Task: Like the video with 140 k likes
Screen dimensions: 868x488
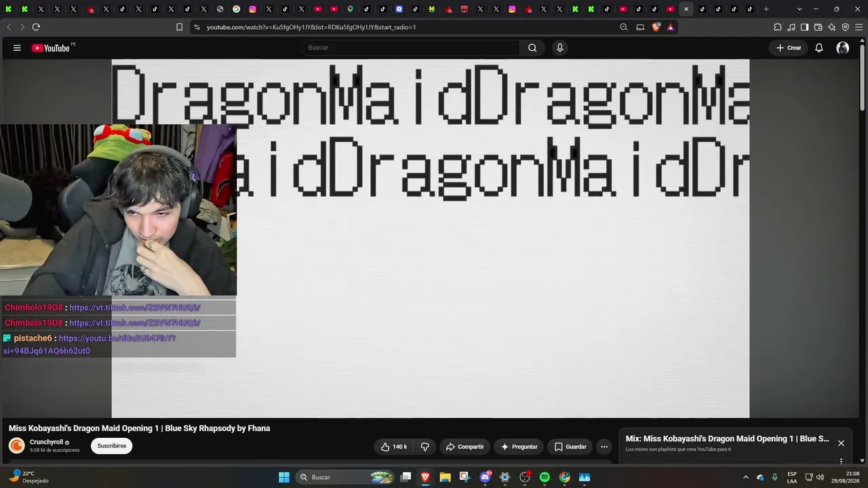Action: 394,447
